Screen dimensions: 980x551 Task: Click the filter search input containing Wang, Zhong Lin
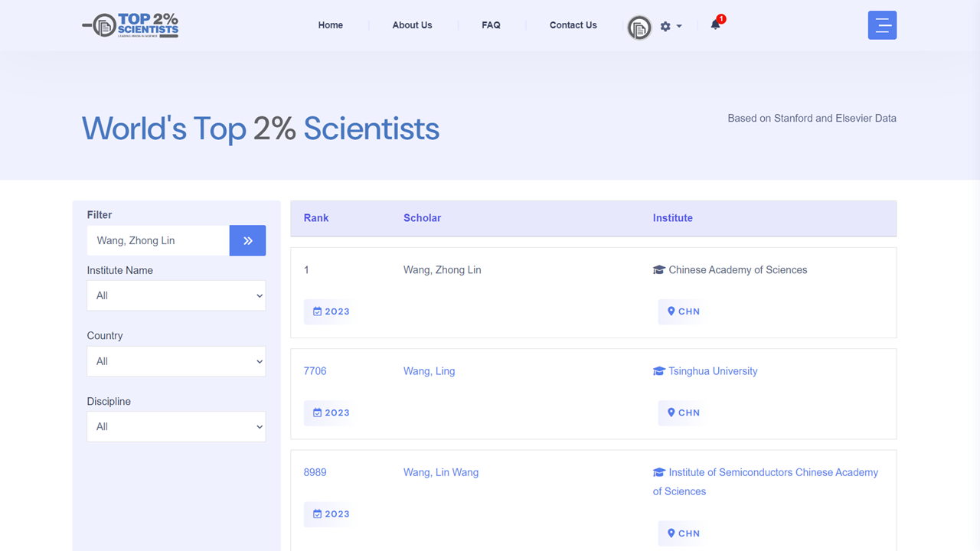pos(157,240)
